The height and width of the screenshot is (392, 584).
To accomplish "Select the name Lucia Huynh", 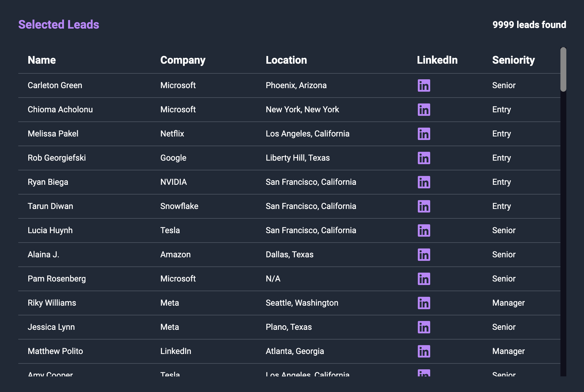I will coord(50,230).
